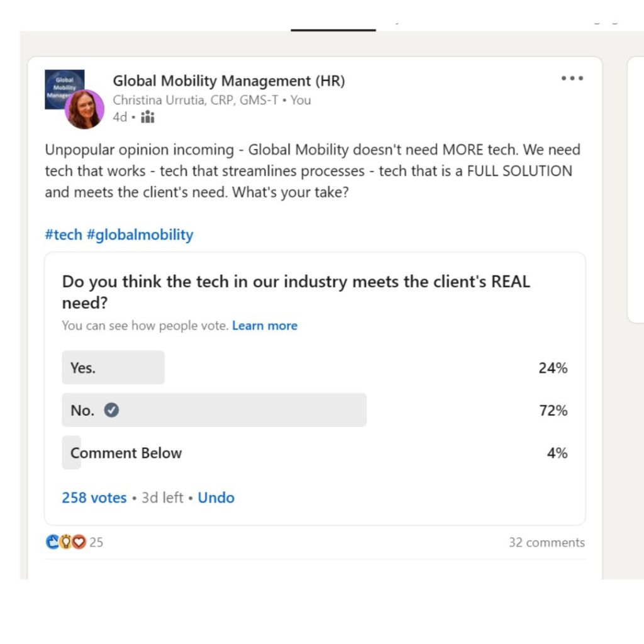Click Christina Urrutia's profile photo
Screen dimensions: 644x644
click(84, 109)
